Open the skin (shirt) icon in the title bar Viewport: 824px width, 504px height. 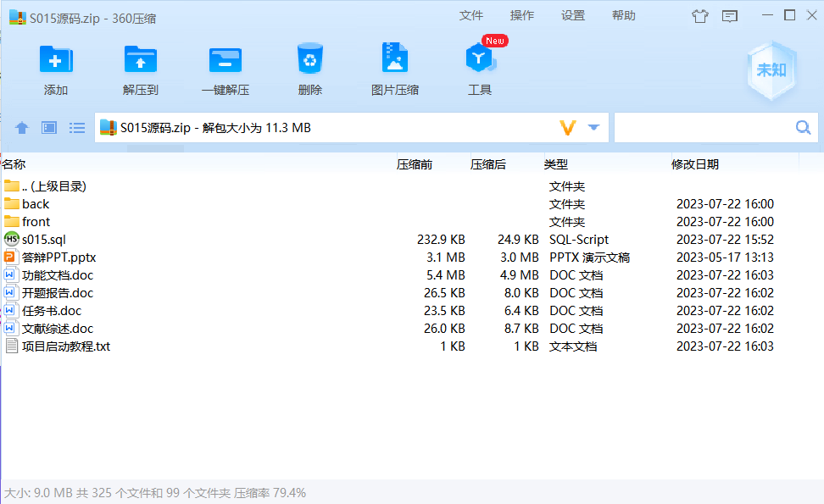[699, 16]
